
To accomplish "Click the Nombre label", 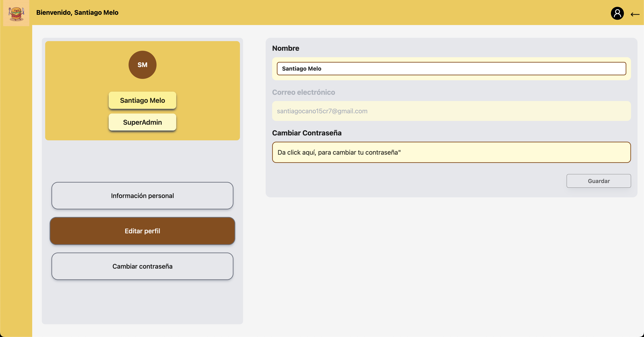I will (286, 48).
